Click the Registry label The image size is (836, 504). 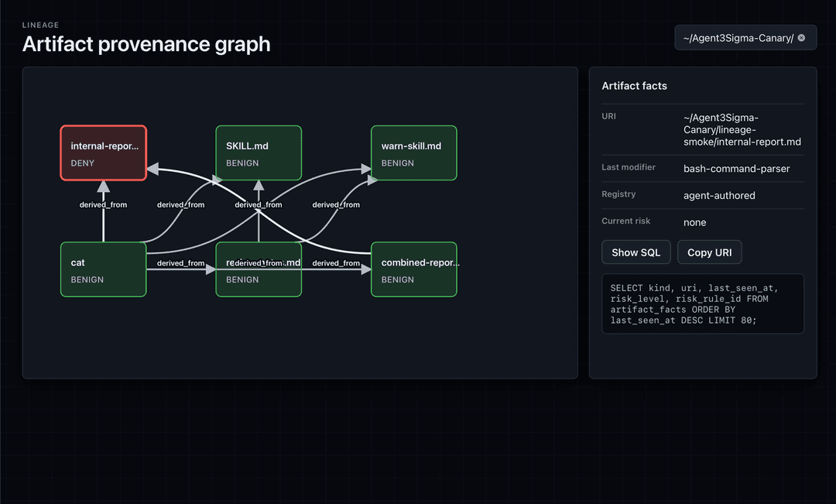point(618,194)
